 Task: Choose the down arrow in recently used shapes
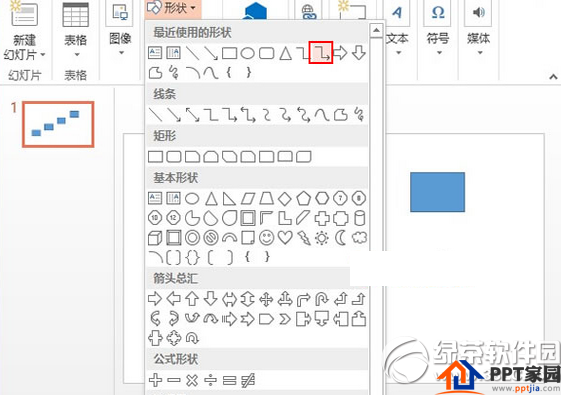click(x=358, y=53)
